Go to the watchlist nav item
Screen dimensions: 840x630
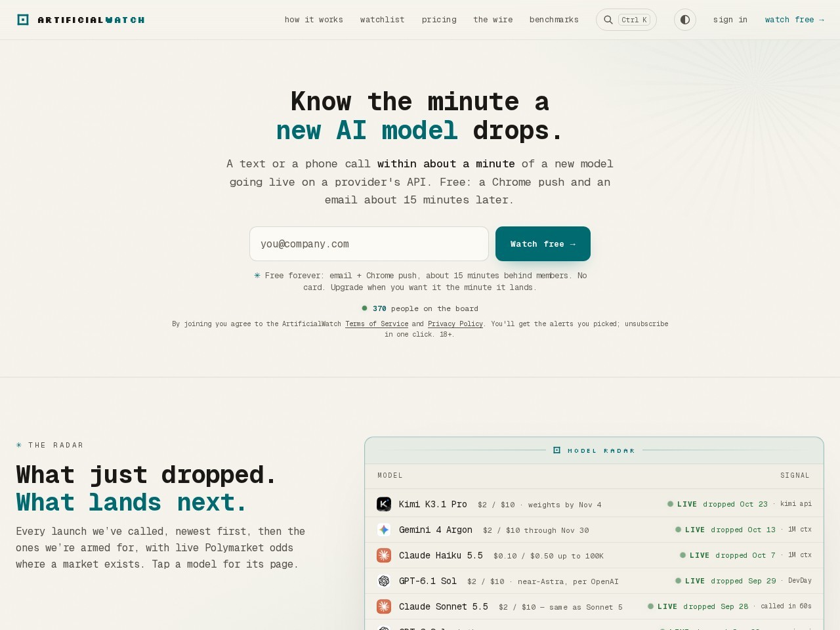pyautogui.click(x=382, y=20)
